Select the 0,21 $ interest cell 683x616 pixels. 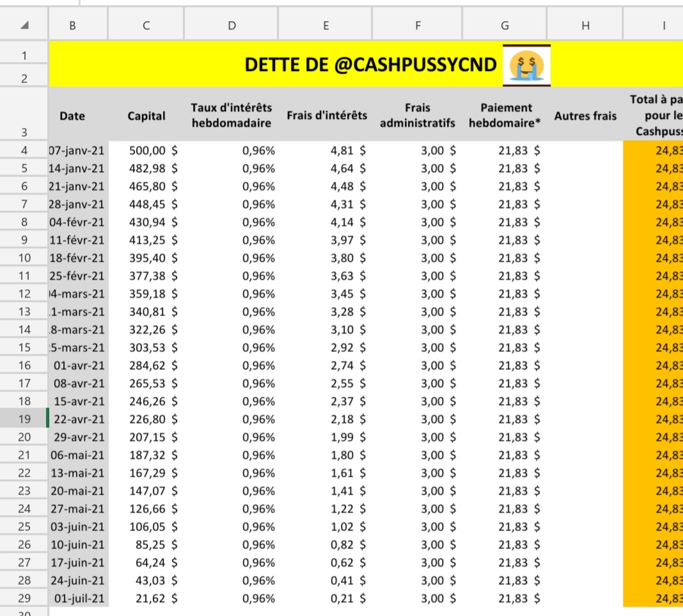[x=326, y=598]
